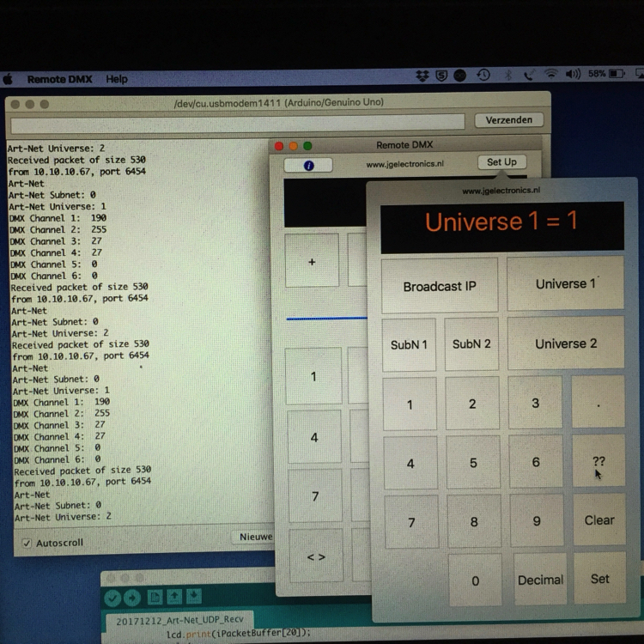This screenshot has width=644, height=644.
Task: Click the S shield icon in menu bar
Action: point(441,76)
